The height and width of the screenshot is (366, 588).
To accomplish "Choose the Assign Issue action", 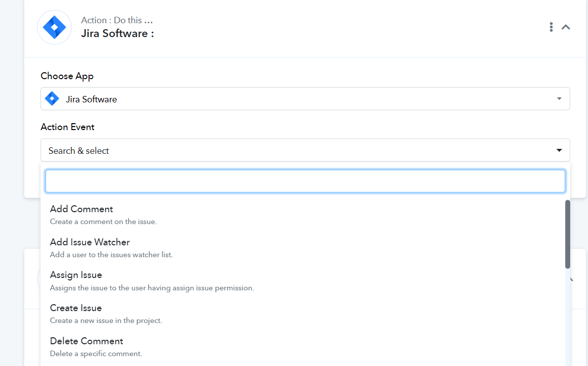I will (303, 281).
